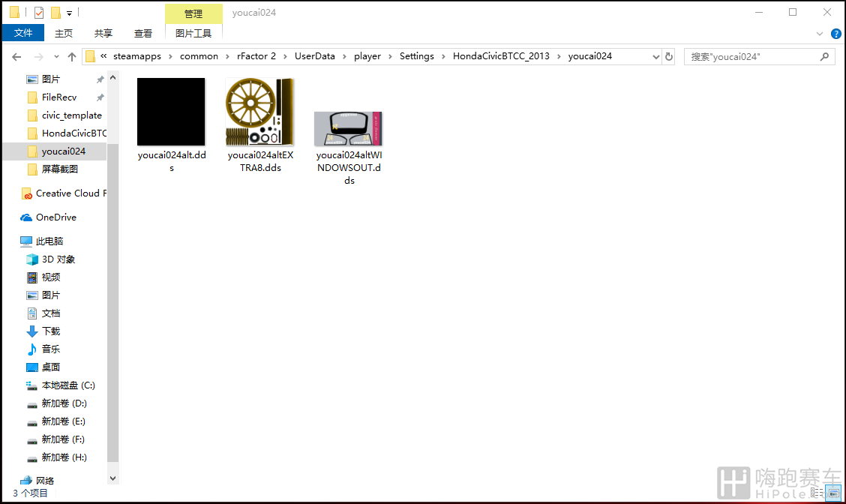Open the 文件 menu tab
This screenshot has height=504, width=846.
tap(23, 33)
